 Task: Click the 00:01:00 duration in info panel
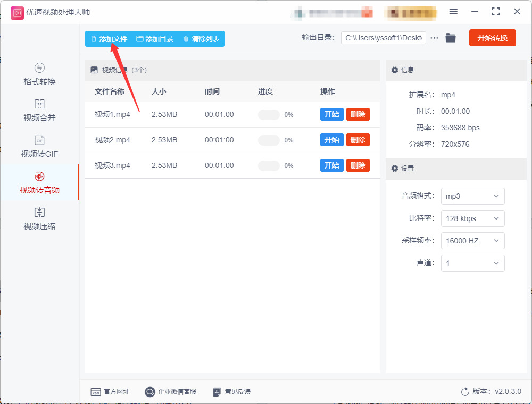pyautogui.click(x=455, y=111)
